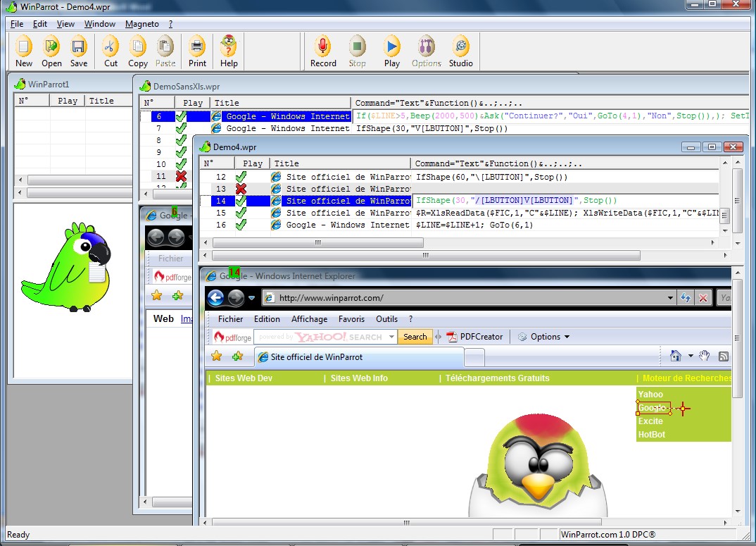The height and width of the screenshot is (546, 756).
Task: Click the Help parrot icon
Action: click(x=229, y=52)
